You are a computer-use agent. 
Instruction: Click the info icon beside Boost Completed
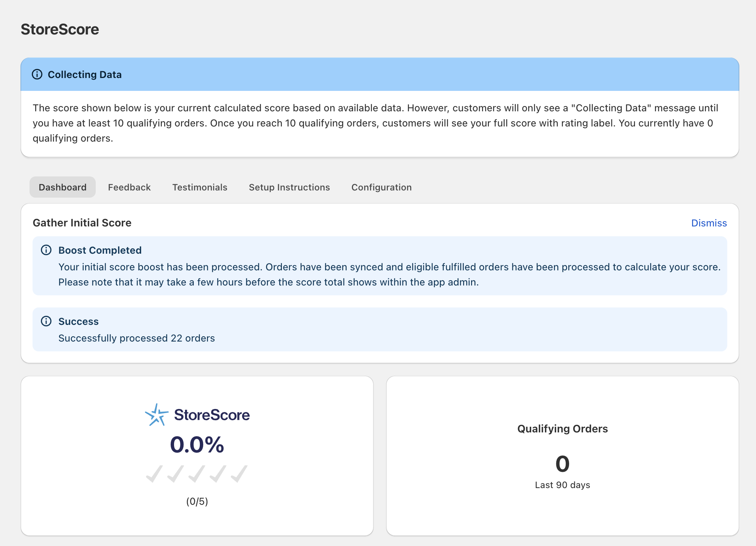coord(46,250)
